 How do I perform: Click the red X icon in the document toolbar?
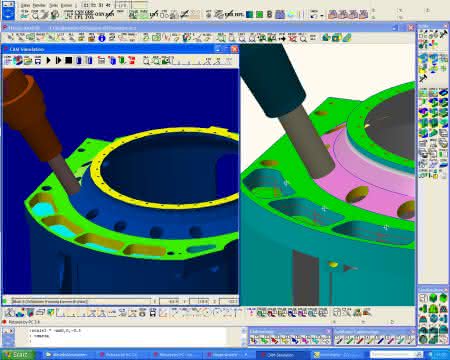(x=292, y=38)
